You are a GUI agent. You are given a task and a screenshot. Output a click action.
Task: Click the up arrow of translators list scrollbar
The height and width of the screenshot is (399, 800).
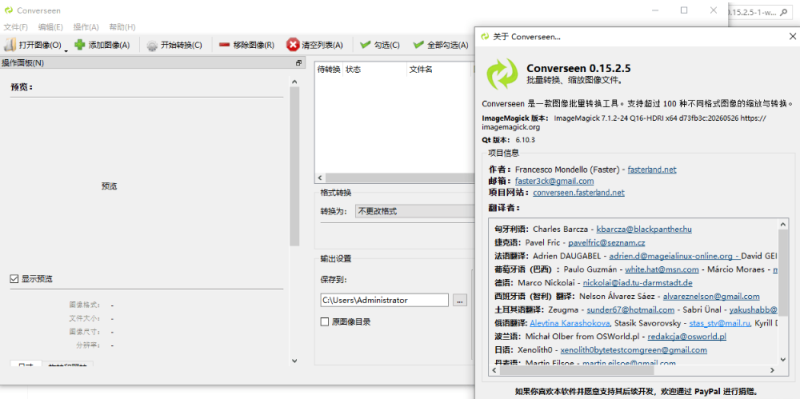783,224
